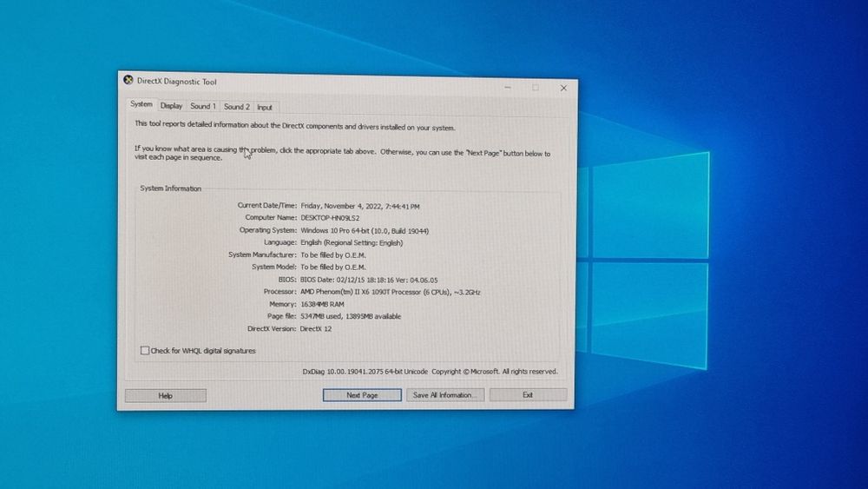The height and width of the screenshot is (489, 868).
Task: Click the Help button
Action: click(x=166, y=395)
